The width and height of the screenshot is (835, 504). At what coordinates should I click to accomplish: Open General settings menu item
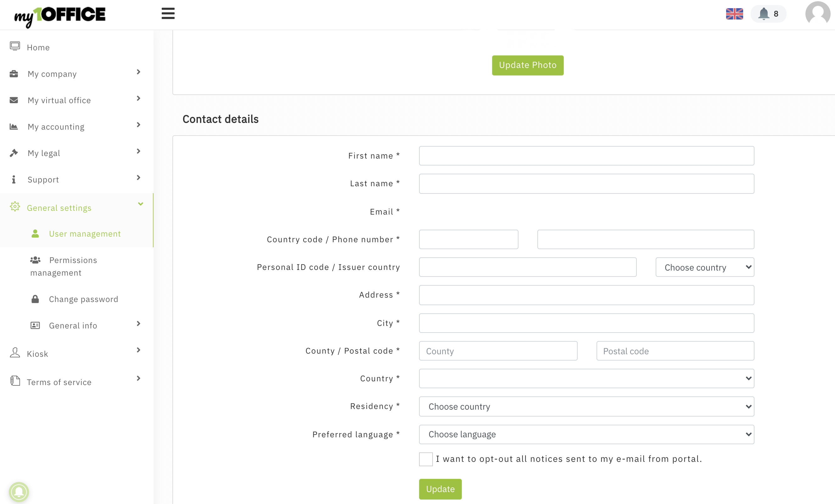pyautogui.click(x=59, y=208)
